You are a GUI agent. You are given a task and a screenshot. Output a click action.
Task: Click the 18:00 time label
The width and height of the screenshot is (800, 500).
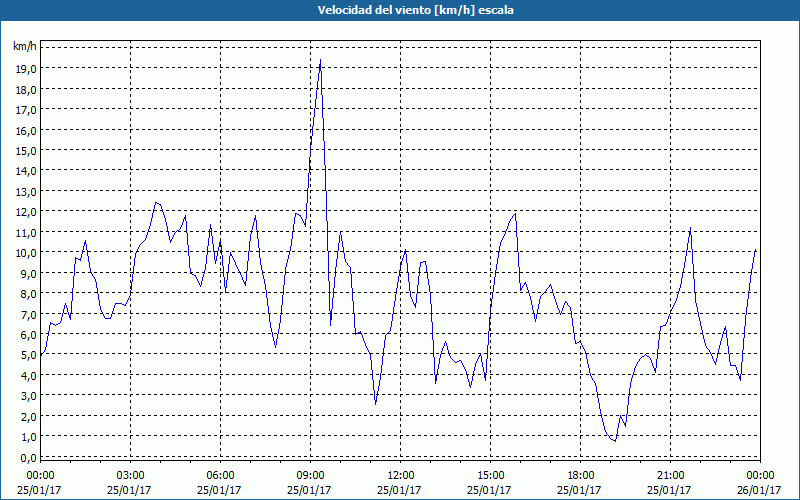click(x=581, y=476)
